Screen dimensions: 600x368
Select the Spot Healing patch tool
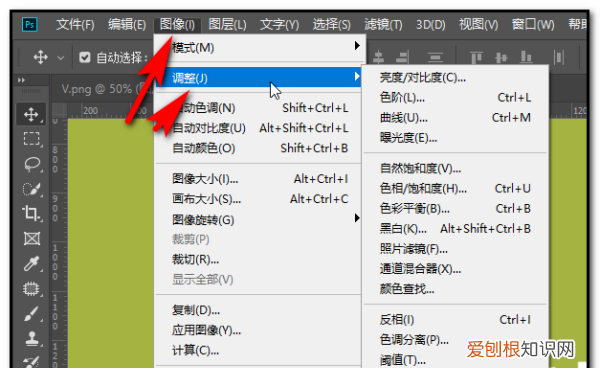pos(31,289)
